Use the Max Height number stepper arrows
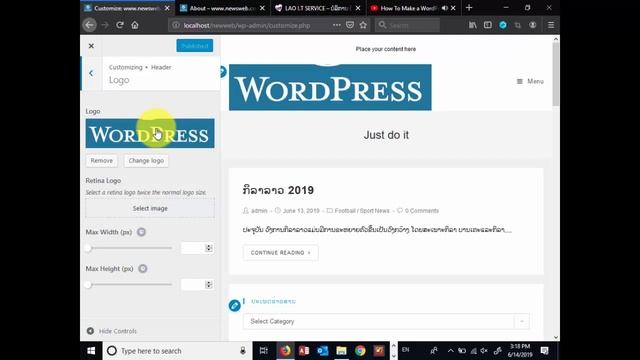The width and height of the screenshot is (640, 360). (209, 284)
